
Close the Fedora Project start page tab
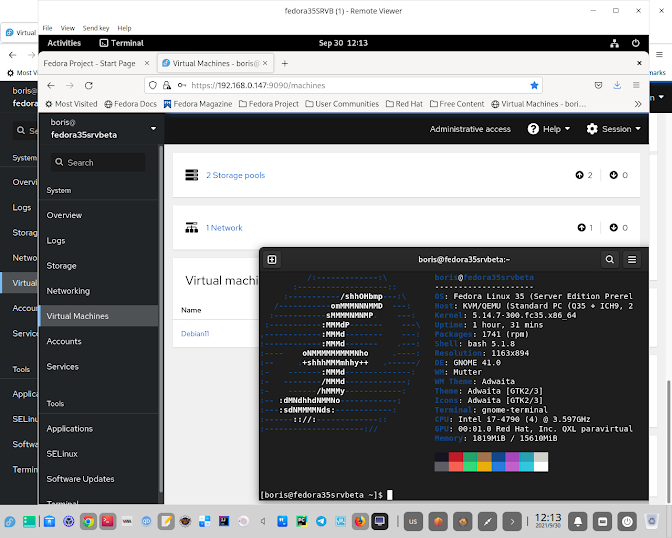147,63
